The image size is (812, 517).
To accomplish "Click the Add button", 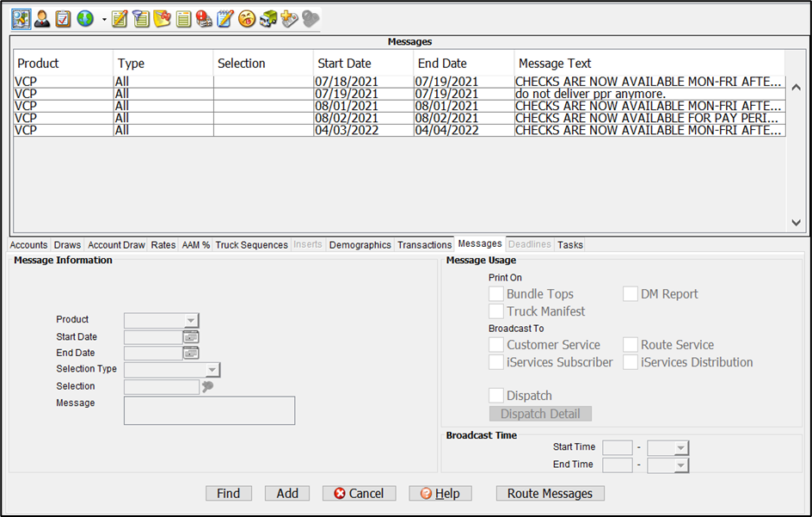I will click(287, 494).
